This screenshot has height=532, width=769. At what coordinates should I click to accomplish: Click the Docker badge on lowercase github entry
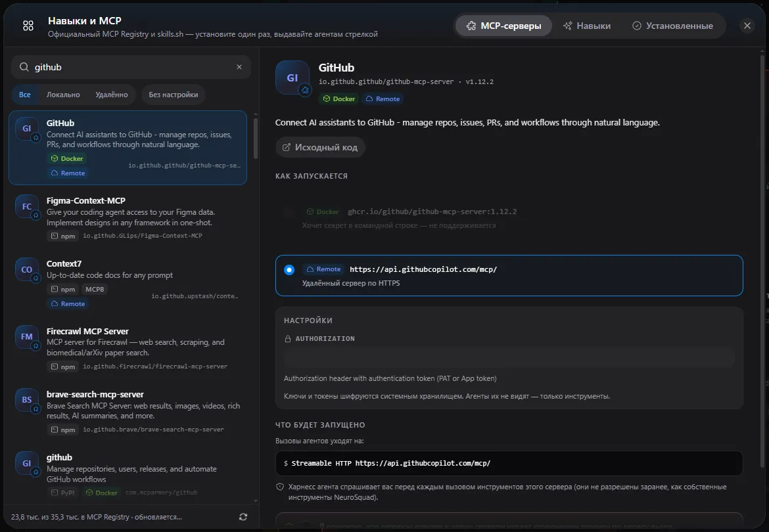[102, 493]
